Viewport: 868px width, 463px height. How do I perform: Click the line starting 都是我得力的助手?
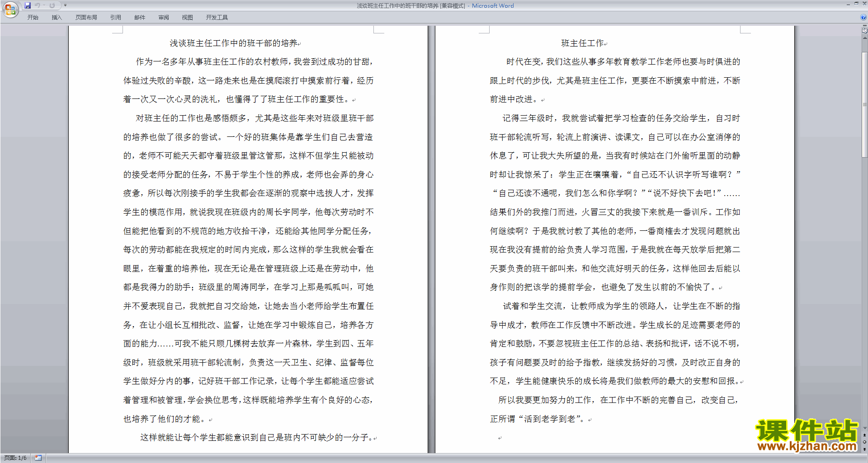248,287
